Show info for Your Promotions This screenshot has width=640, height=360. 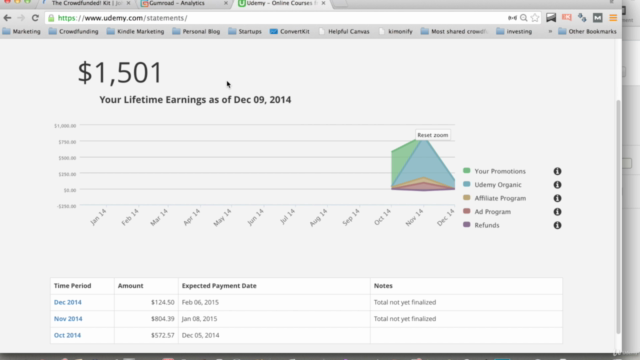pyautogui.click(x=557, y=171)
